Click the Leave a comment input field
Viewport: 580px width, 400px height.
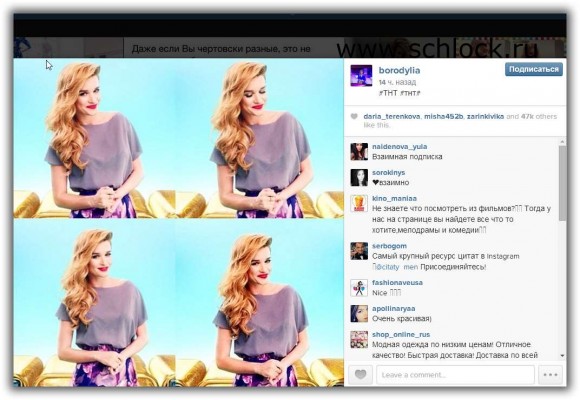(x=455, y=374)
